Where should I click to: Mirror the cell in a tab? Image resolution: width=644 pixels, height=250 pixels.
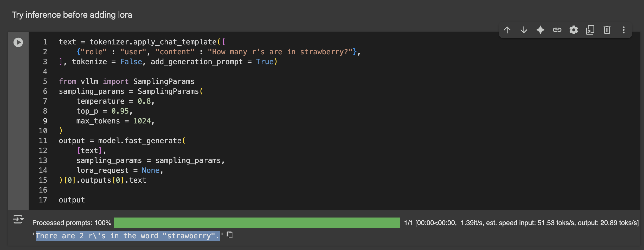point(590,30)
